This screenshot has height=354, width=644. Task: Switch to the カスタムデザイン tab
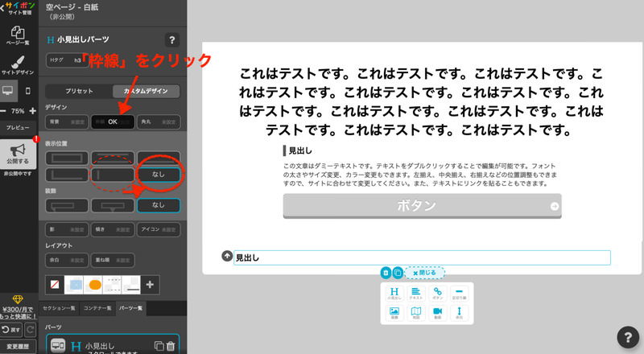tap(146, 91)
